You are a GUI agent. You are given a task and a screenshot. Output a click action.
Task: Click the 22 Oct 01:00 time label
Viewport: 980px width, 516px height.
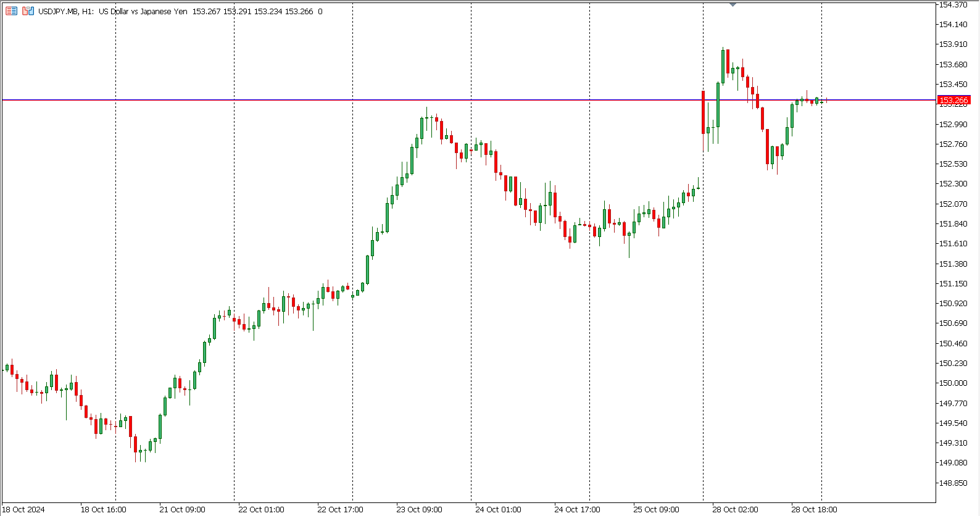262,509
